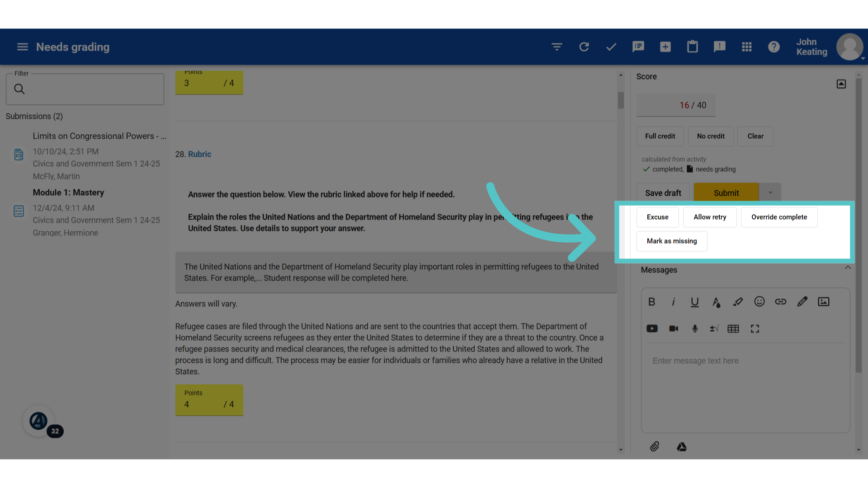868x488 pixels.
Task: Insert a YouTube video in message
Action: (652, 328)
